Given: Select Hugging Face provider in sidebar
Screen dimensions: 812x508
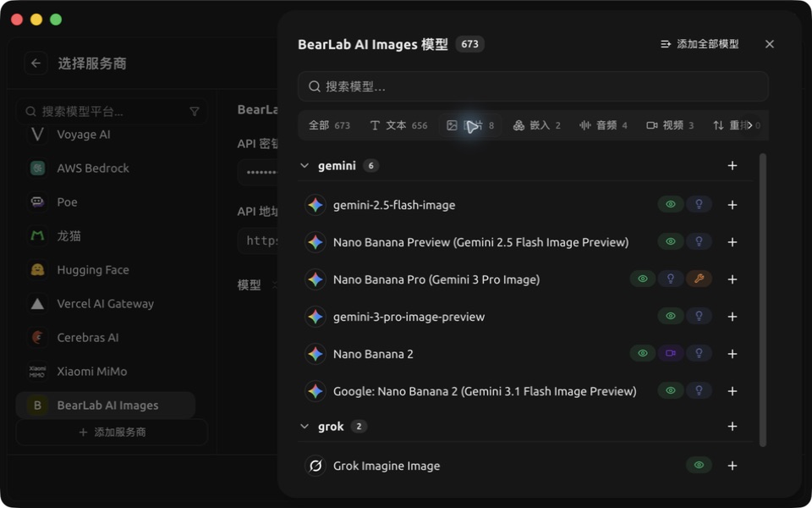Looking at the screenshot, I should coord(106,269).
